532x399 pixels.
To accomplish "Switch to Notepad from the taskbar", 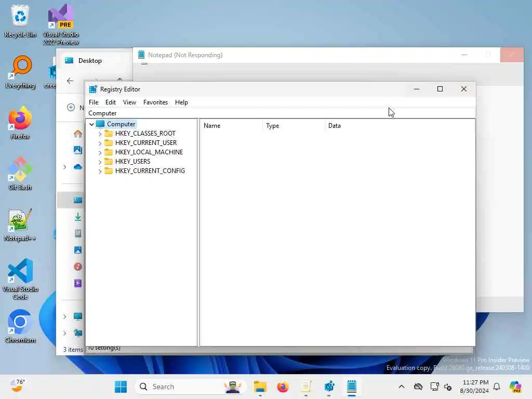I will (x=352, y=387).
